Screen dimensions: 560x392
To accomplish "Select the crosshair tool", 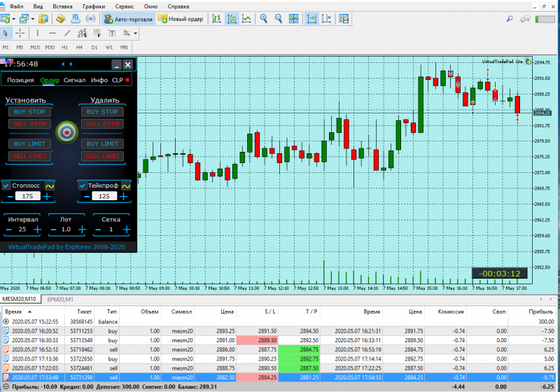I will click(20, 33).
